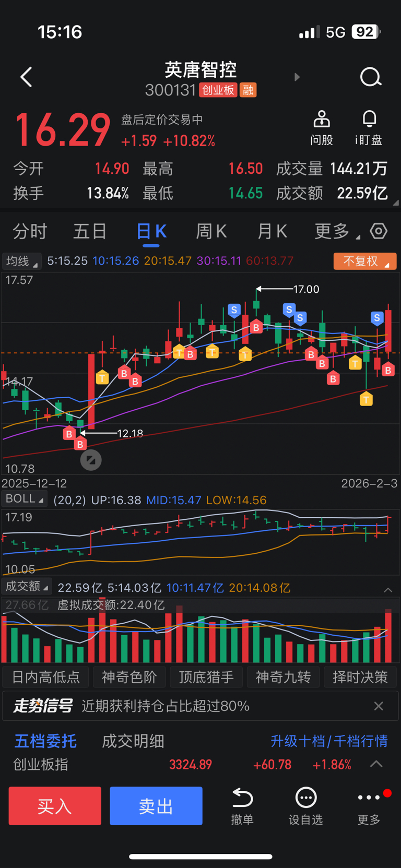Open the search magnifier icon
Screen dimensions: 401x868
point(371,77)
